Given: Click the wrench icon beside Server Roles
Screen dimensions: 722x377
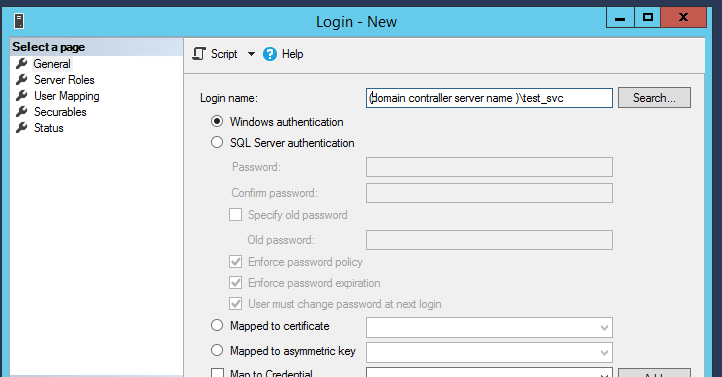Looking at the screenshot, I should tap(22, 80).
